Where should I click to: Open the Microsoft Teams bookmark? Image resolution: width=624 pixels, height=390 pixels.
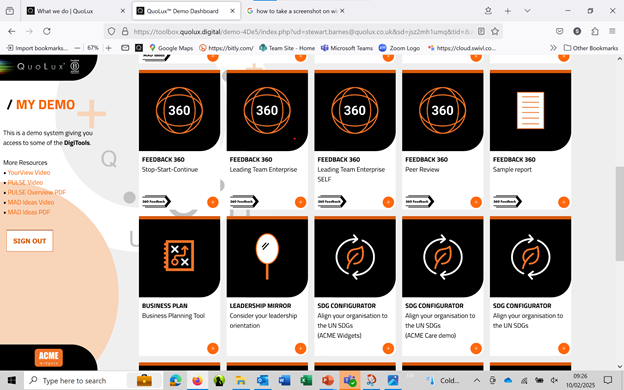pyautogui.click(x=347, y=48)
